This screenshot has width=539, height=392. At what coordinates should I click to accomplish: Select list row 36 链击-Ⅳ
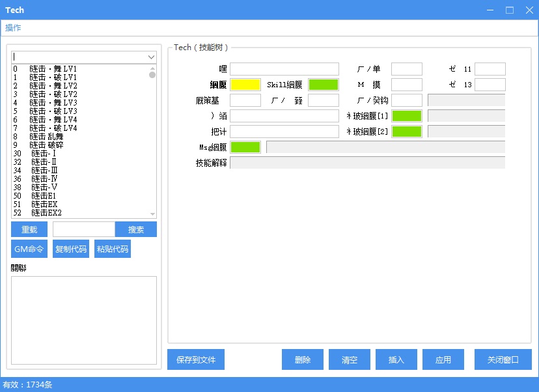click(x=81, y=179)
